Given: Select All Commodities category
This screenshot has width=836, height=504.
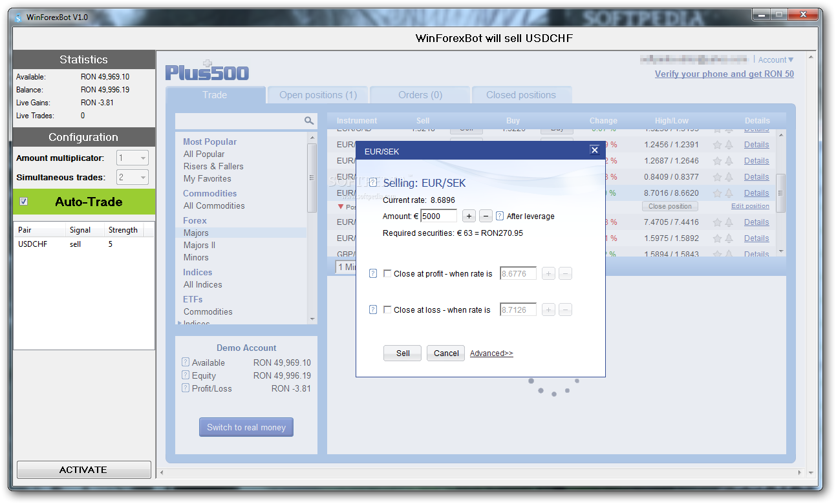Looking at the screenshot, I should 214,205.
